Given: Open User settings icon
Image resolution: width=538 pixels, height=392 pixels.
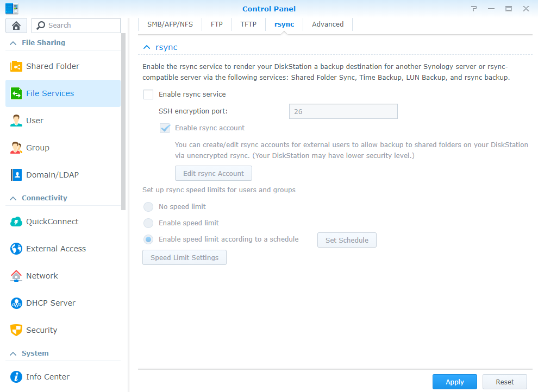Looking at the screenshot, I should pyautogui.click(x=16, y=121).
